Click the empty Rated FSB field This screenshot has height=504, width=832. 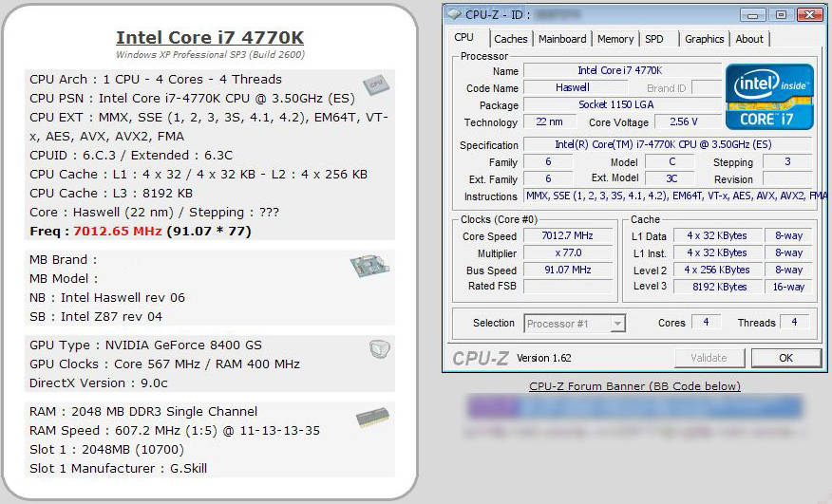(567, 287)
